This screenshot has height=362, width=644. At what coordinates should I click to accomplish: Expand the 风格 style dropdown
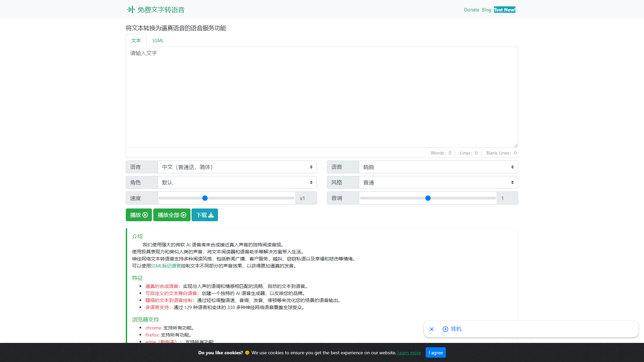click(438, 182)
